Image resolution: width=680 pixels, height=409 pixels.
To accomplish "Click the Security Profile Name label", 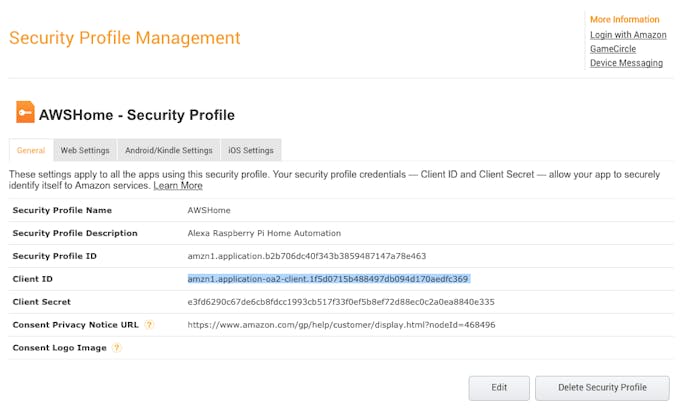I will [x=62, y=210].
